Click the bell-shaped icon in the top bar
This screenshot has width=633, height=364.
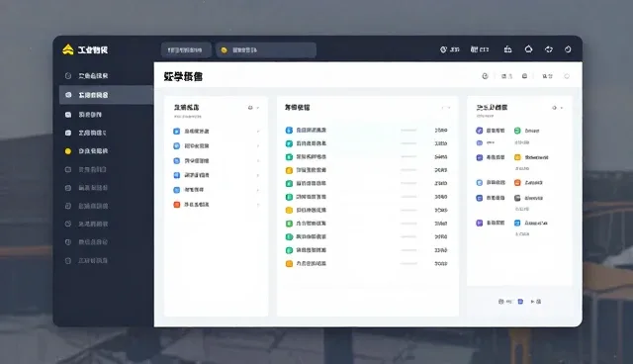(528, 49)
